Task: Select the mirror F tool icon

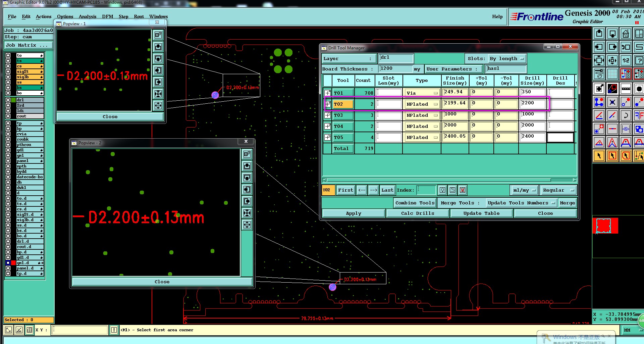Action: click(639, 116)
